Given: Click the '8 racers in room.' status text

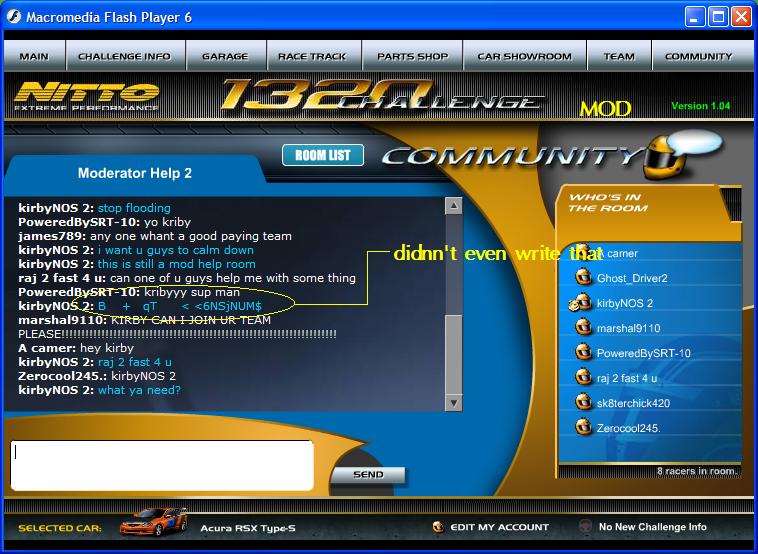Looking at the screenshot, I should 697,471.
